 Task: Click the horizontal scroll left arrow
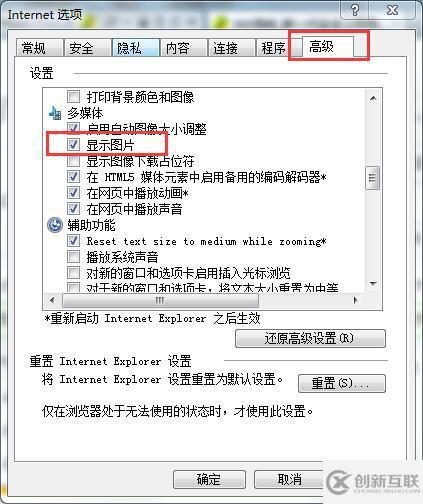(52, 300)
